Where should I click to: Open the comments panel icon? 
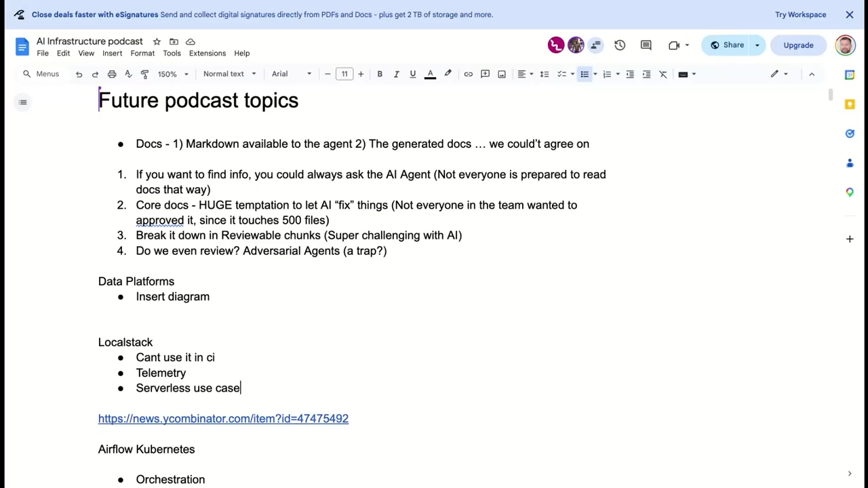646,45
